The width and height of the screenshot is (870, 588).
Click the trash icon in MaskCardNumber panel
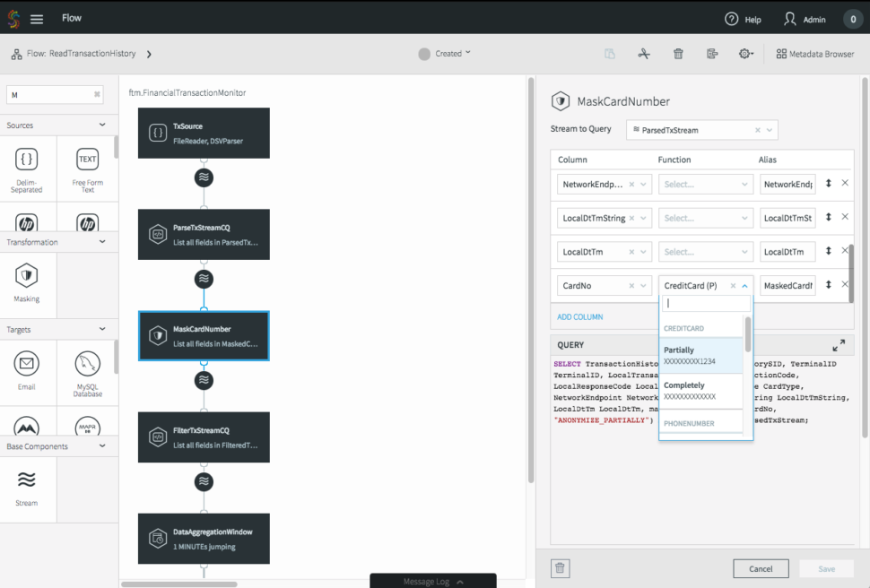coord(560,567)
